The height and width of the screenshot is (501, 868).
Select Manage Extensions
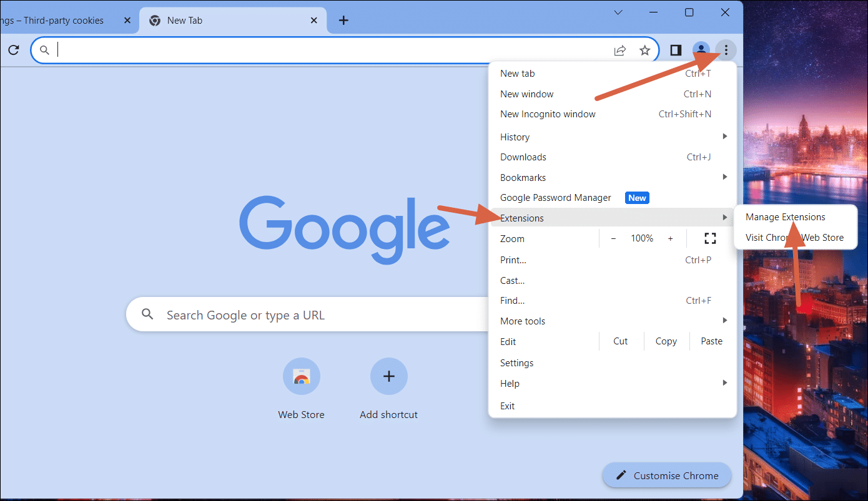coord(785,216)
